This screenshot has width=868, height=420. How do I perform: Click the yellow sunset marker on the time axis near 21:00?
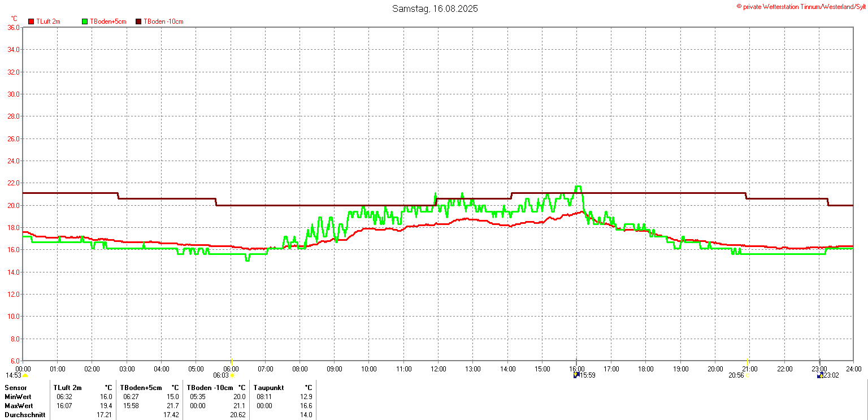click(748, 362)
